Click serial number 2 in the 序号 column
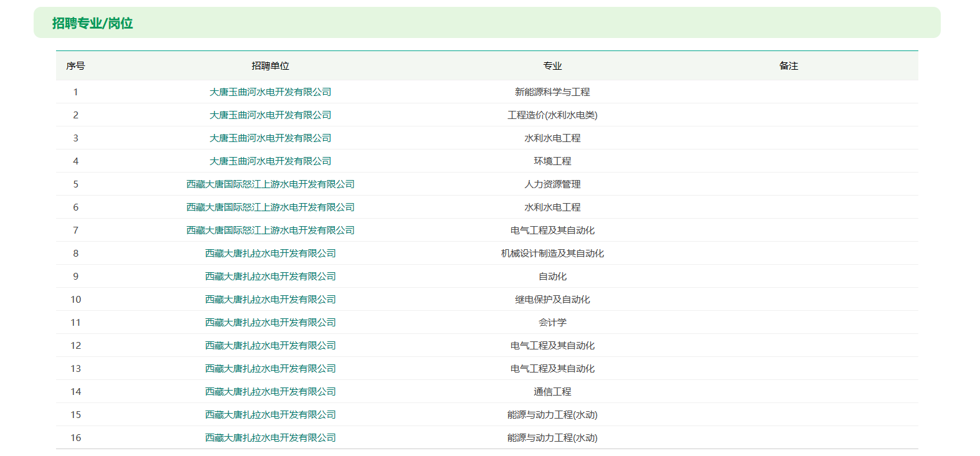The height and width of the screenshot is (456, 980). pos(75,115)
